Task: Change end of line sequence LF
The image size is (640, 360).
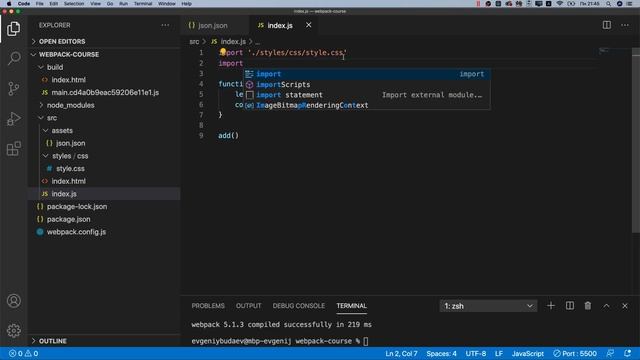Action: [499, 353]
